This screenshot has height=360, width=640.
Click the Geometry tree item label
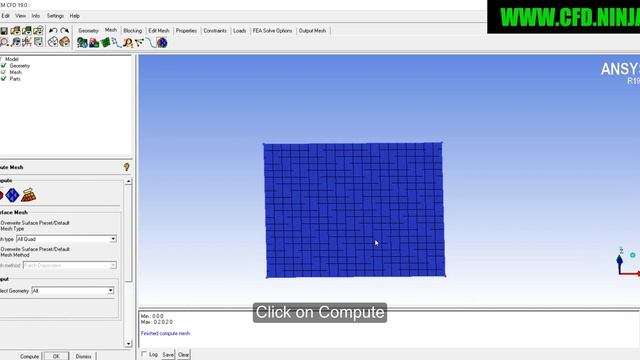pyautogui.click(x=20, y=66)
